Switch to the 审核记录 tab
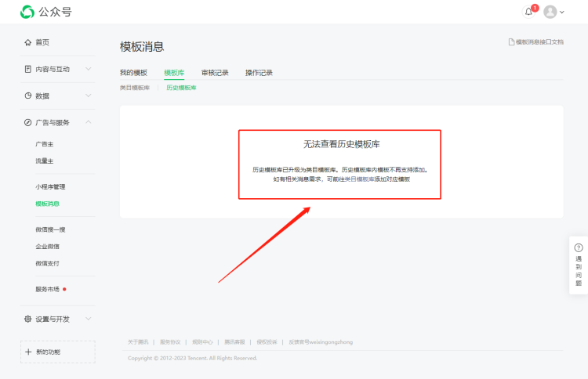This screenshot has height=379, width=588. coord(215,73)
